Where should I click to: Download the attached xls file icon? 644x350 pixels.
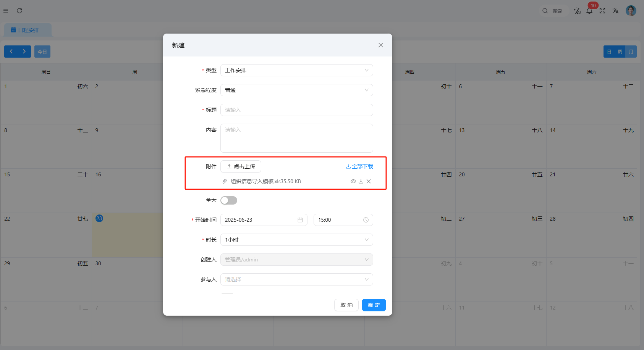pos(361,181)
